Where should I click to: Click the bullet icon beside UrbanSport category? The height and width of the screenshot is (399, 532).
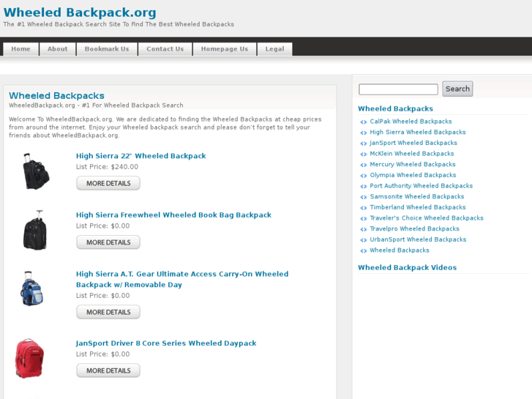(x=364, y=240)
